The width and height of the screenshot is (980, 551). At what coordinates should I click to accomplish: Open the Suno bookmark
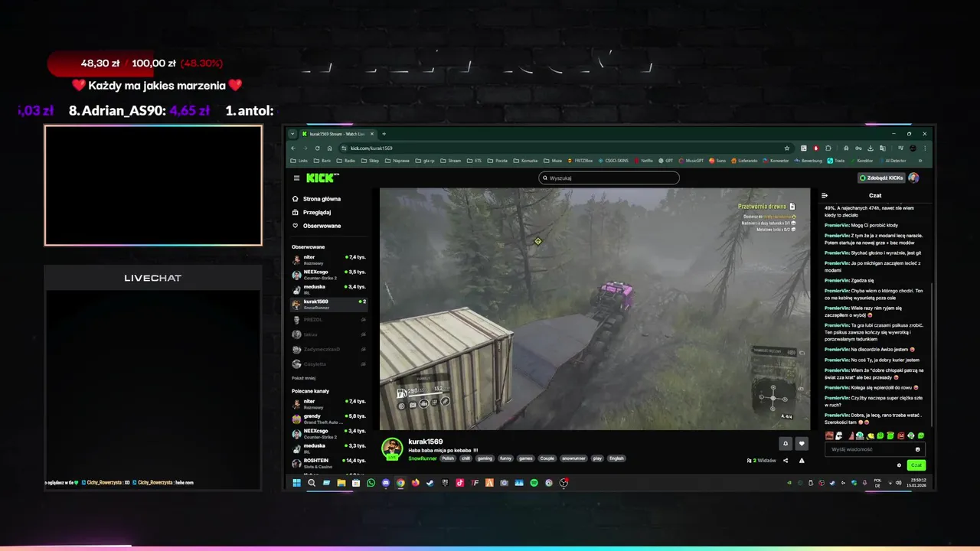718,161
